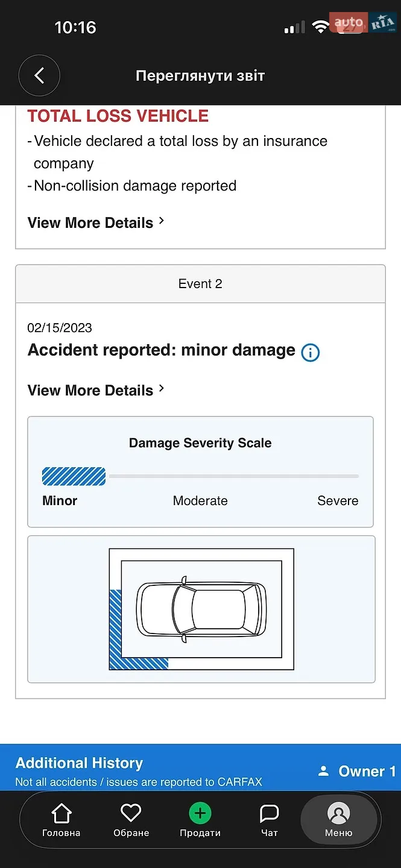Tap the back arrow button
The image size is (401, 868).
(x=39, y=75)
